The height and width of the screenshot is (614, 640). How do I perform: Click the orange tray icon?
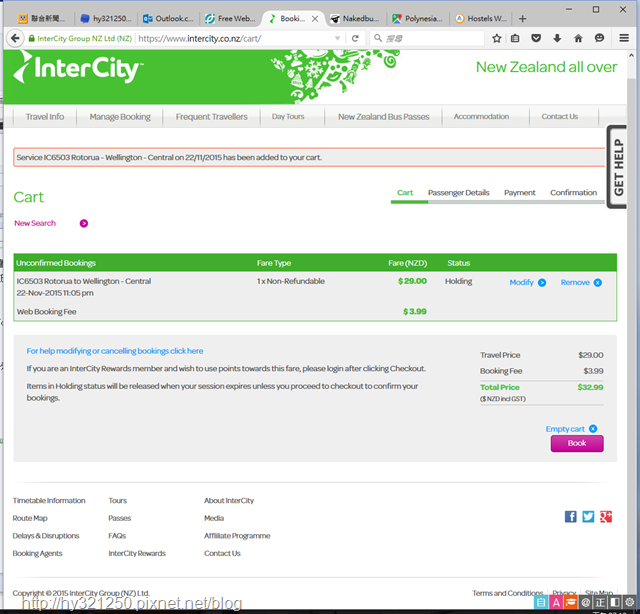(x=571, y=603)
